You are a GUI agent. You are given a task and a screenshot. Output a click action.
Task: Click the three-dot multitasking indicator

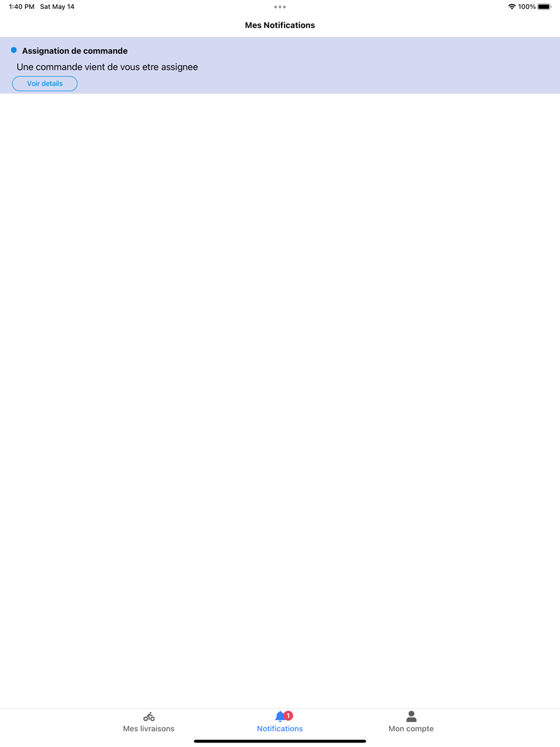click(280, 7)
